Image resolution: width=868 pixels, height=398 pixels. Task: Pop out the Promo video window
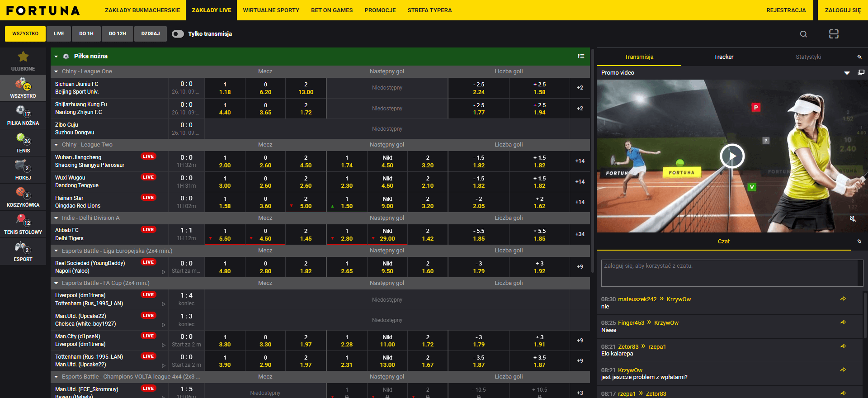coord(861,72)
